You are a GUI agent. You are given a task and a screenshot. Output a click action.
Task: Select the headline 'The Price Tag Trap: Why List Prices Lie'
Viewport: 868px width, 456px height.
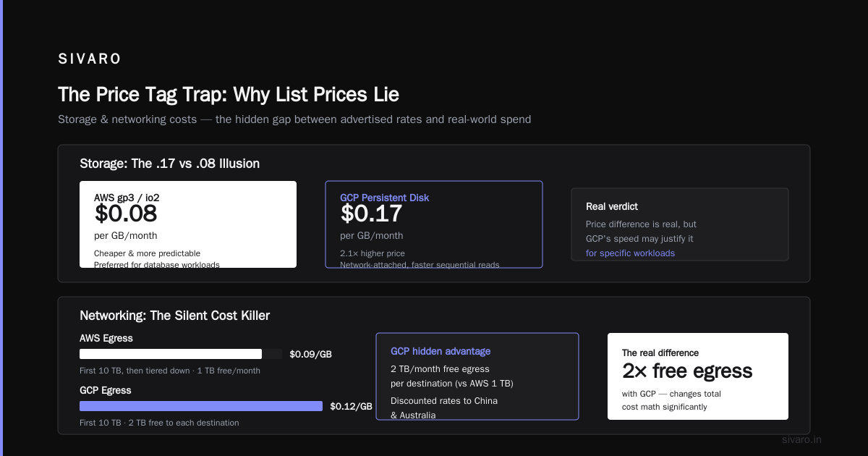coord(229,94)
